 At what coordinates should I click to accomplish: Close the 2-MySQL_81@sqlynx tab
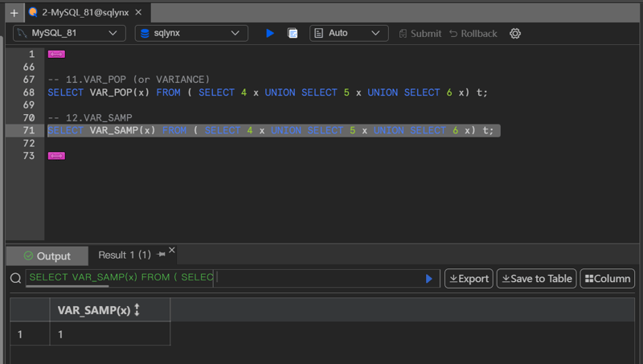pyautogui.click(x=138, y=12)
